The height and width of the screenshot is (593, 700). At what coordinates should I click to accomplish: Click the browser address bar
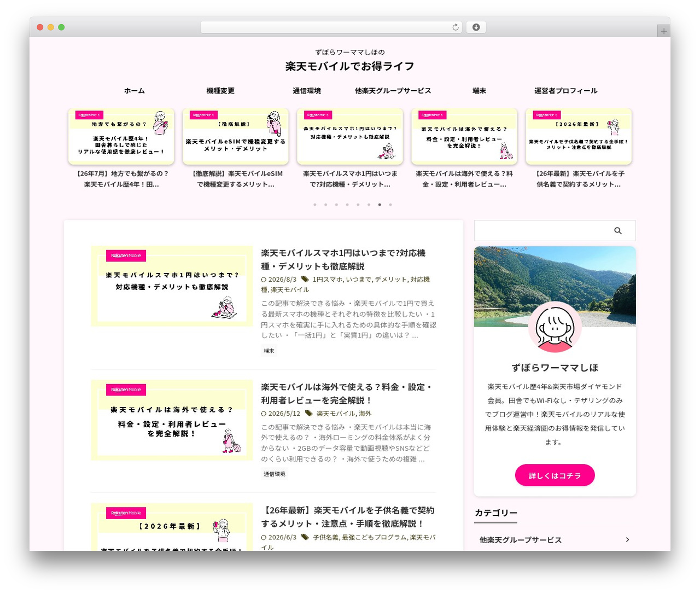pos(331,27)
